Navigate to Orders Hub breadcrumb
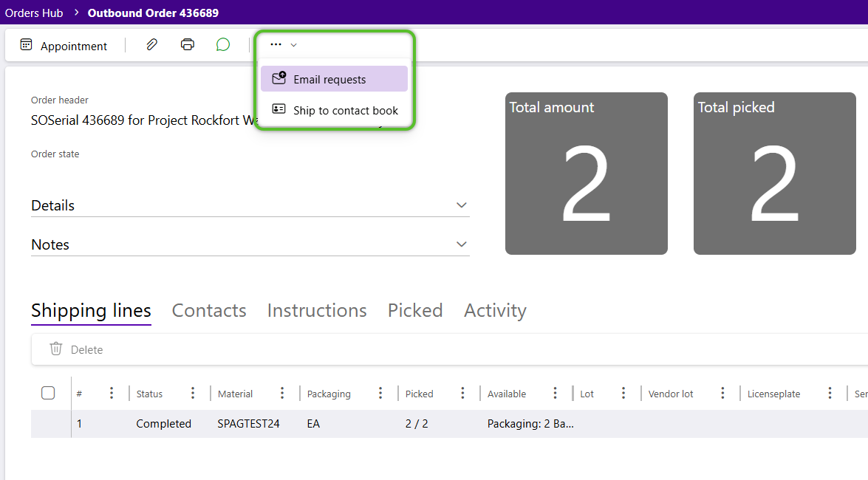The width and height of the screenshot is (868, 480). click(x=34, y=13)
